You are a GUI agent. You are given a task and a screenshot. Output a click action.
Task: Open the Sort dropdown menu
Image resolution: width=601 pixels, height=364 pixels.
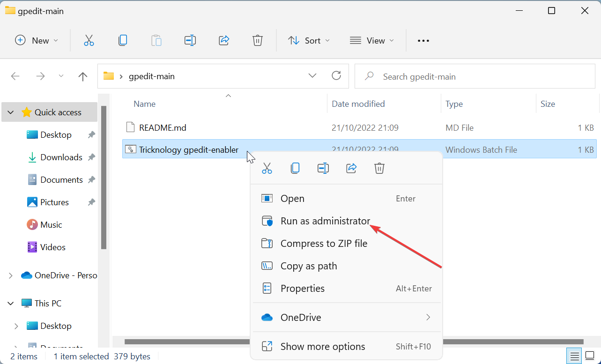click(309, 41)
